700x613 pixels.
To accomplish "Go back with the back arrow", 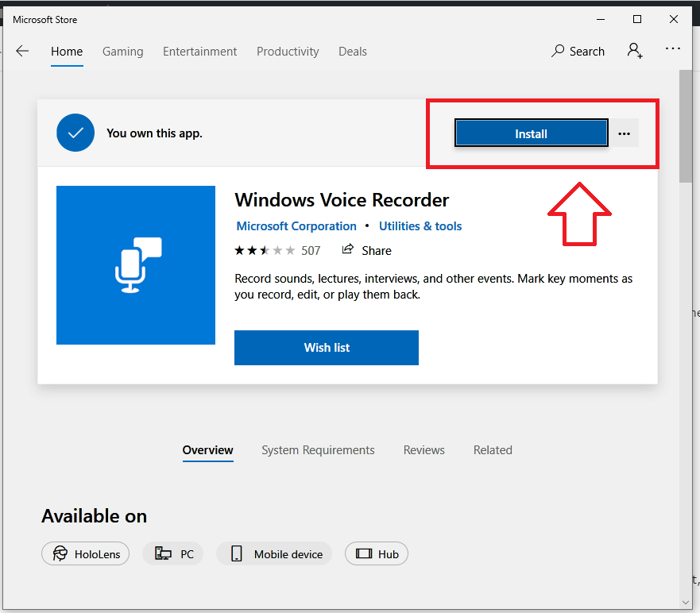I will pos(22,52).
